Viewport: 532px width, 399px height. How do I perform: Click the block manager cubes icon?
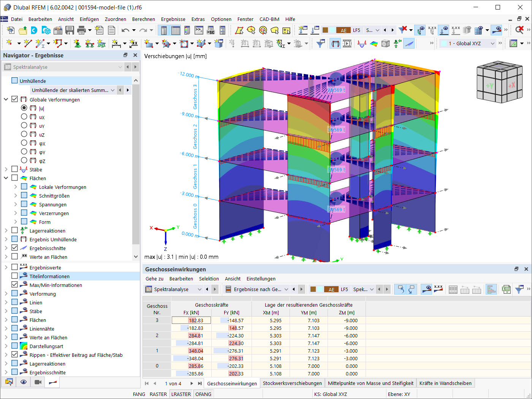(46, 30)
